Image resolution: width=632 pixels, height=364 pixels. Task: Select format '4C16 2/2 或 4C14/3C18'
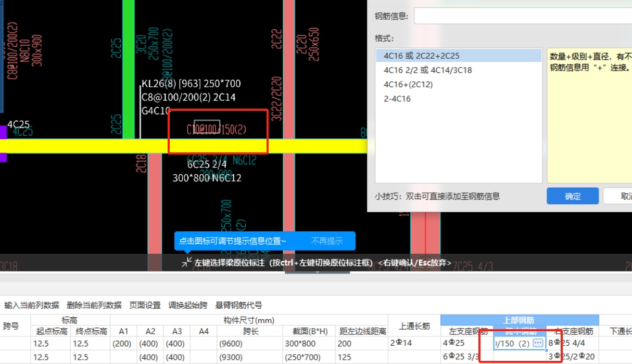pos(459,70)
